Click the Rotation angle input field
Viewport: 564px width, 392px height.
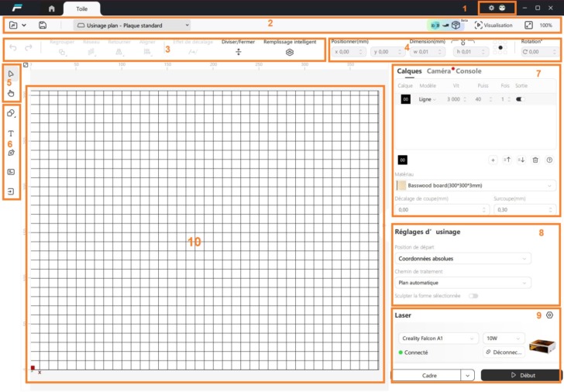[x=539, y=52]
